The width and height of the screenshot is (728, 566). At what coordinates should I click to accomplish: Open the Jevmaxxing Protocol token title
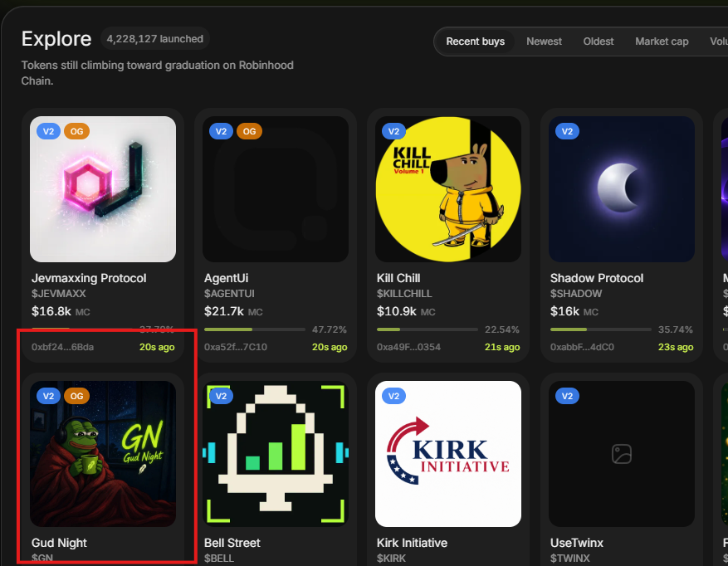click(89, 278)
